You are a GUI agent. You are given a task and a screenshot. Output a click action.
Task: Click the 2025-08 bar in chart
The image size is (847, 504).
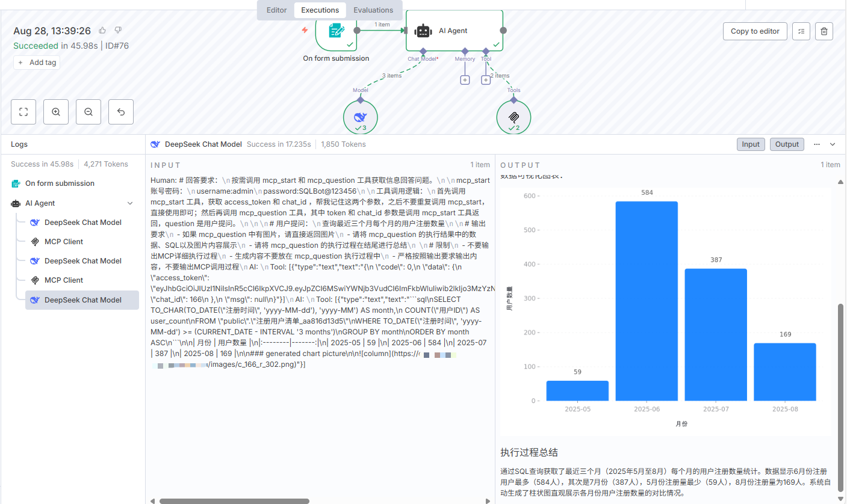tap(785, 372)
